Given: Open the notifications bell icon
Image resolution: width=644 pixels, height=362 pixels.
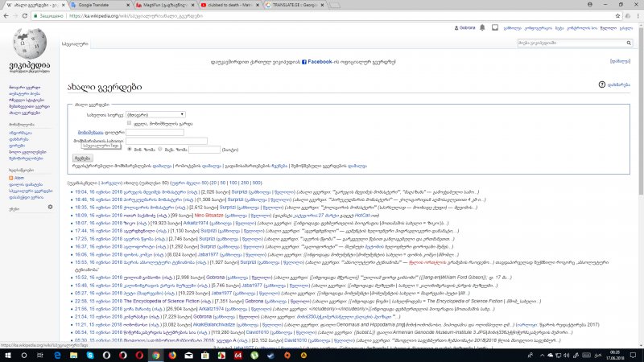Looking at the screenshot, I should pos(481,27).
